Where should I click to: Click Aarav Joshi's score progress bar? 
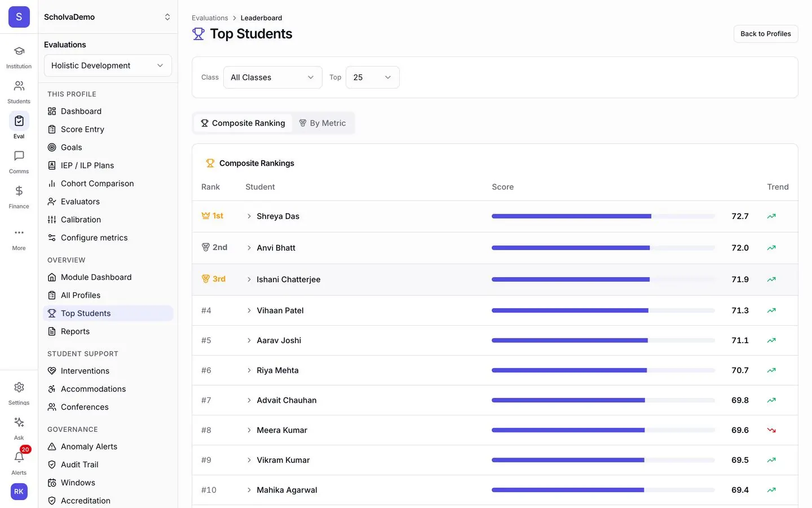click(x=603, y=340)
